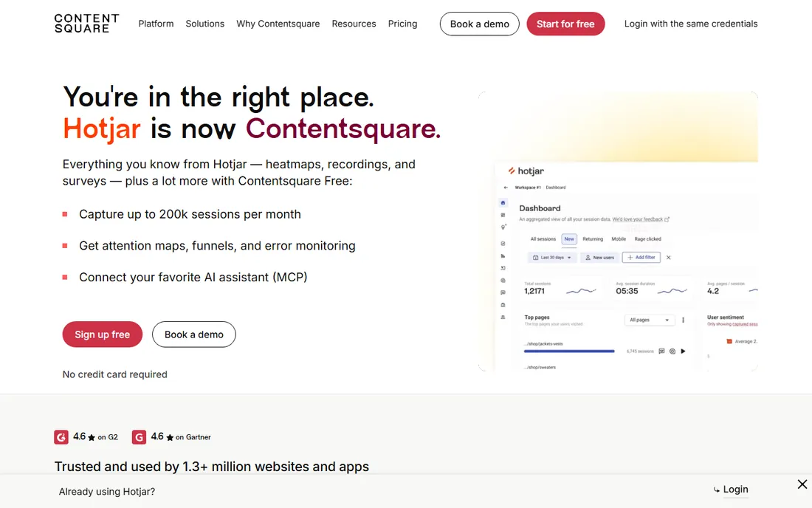Click the feedback icon beside 6,745 sessions
The height and width of the screenshot is (508, 812).
point(661,351)
